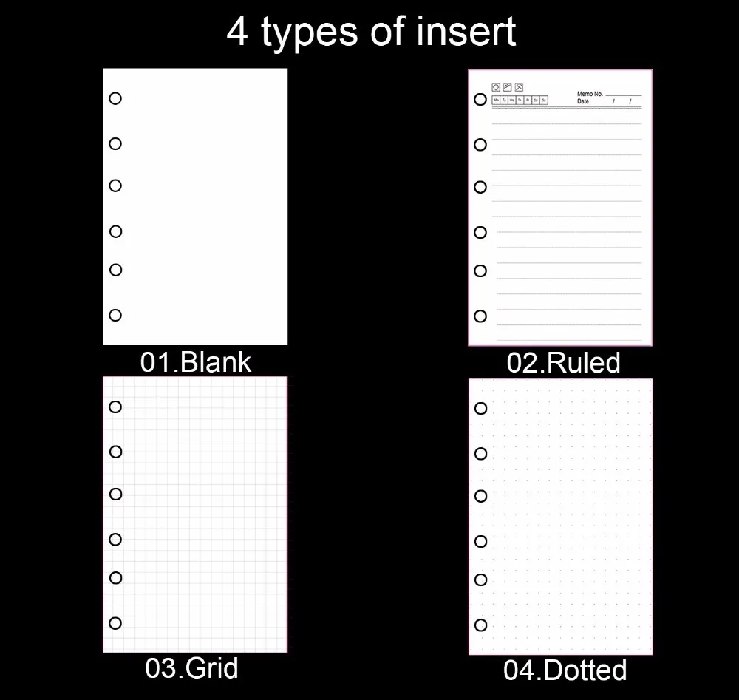Click the bottom ring hole on Grid insert
This screenshot has width=739, height=700.
115,623
